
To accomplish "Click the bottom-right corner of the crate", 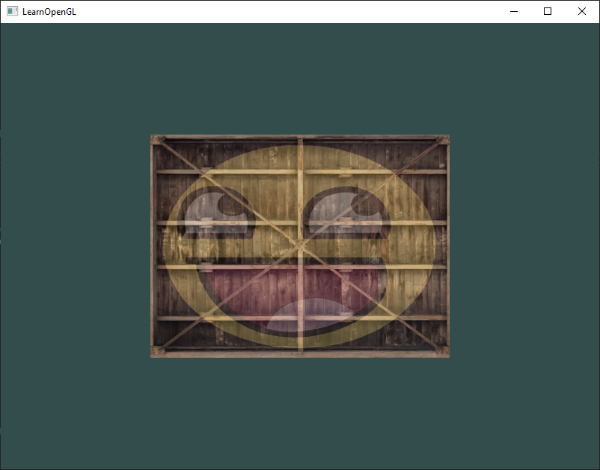I will (446, 353).
